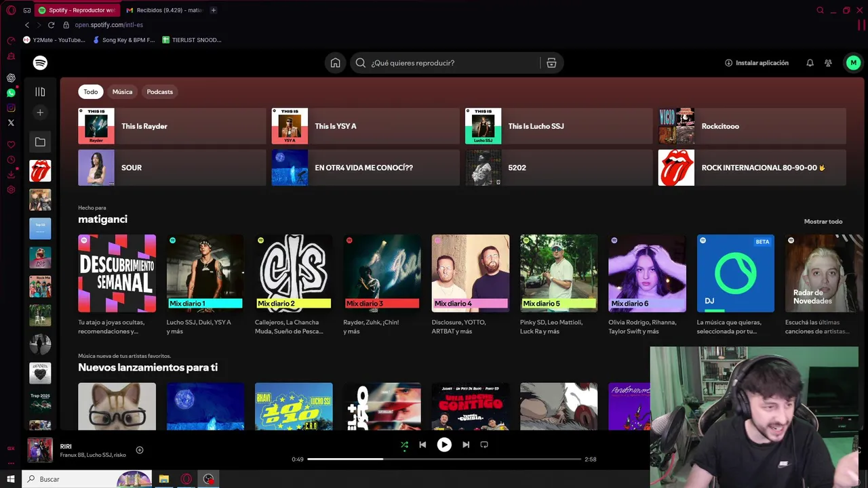This screenshot has height=488, width=868.
Task: Open EN OTR4 VIDA ME CONOCÍ?? shortcut
Action: coord(366,167)
